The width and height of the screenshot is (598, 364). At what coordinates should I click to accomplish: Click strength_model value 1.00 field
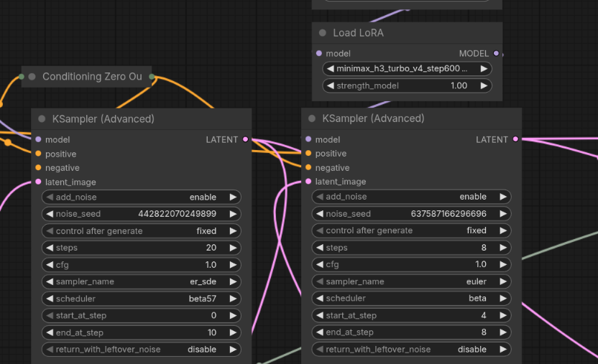coord(459,85)
